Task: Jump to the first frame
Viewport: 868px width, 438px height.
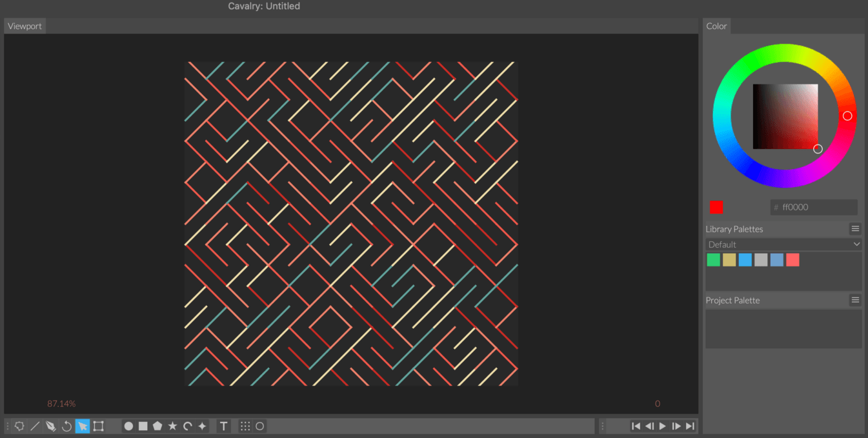Action: pos(636,426)
